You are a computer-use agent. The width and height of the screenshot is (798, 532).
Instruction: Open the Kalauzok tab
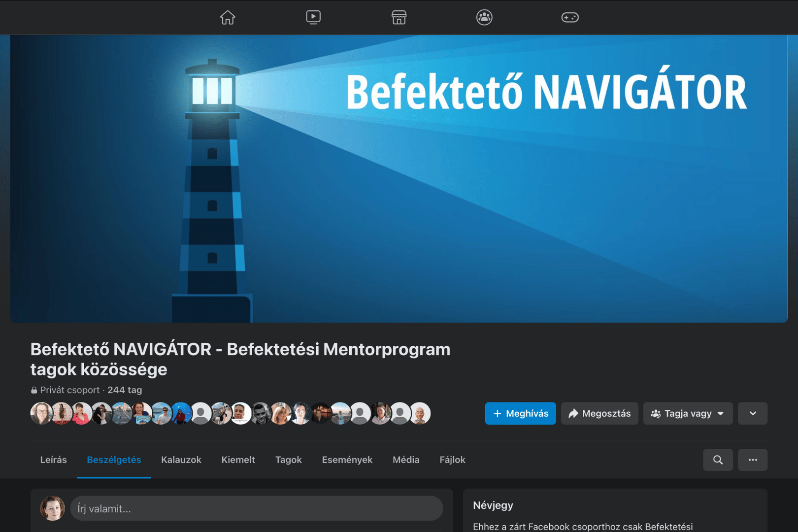click(x=181, y=460)
